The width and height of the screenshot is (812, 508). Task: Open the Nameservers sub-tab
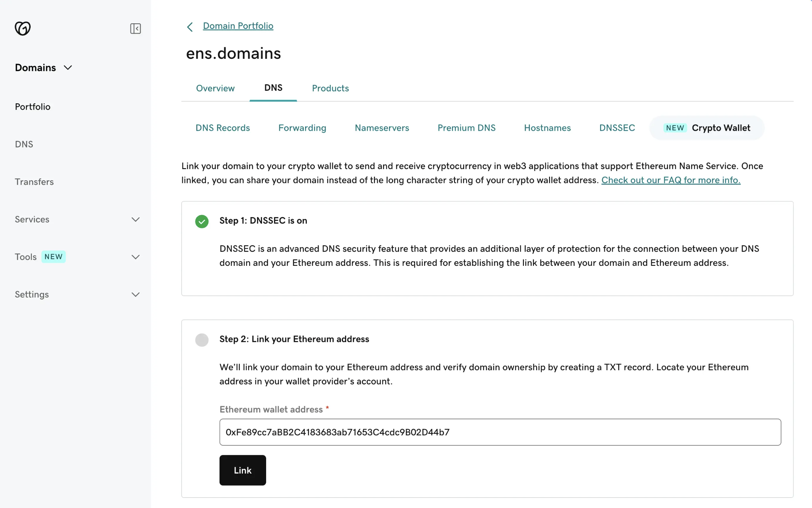(x=382, y=128)
